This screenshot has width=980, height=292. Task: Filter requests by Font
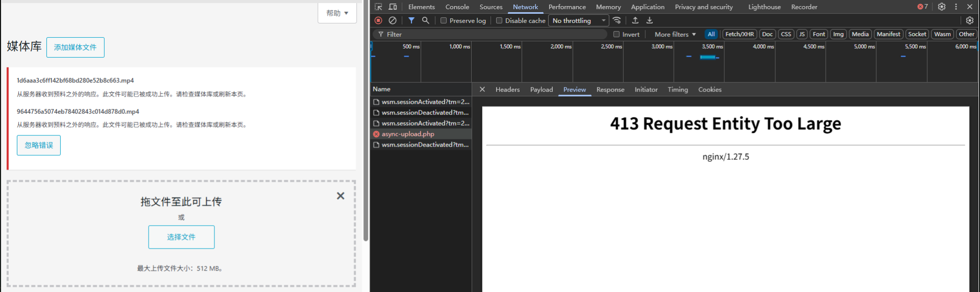point(819,34)
